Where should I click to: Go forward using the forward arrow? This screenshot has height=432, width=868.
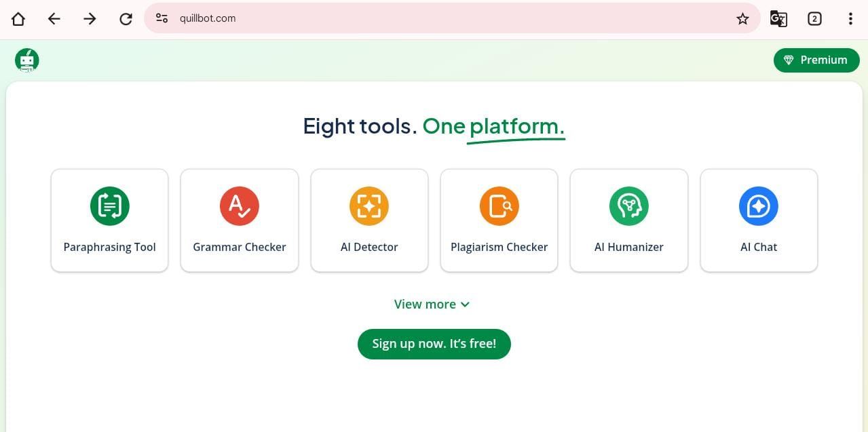(90, 18)
